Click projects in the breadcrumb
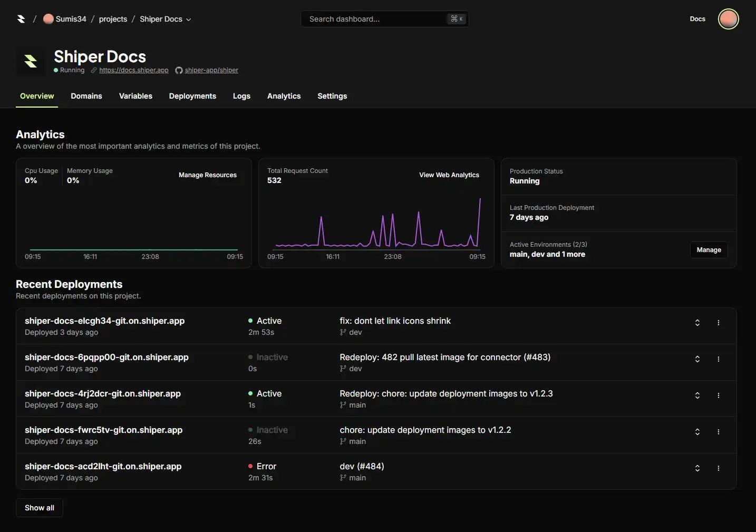The width and height of the screenshot is (756, 532). 113,19
